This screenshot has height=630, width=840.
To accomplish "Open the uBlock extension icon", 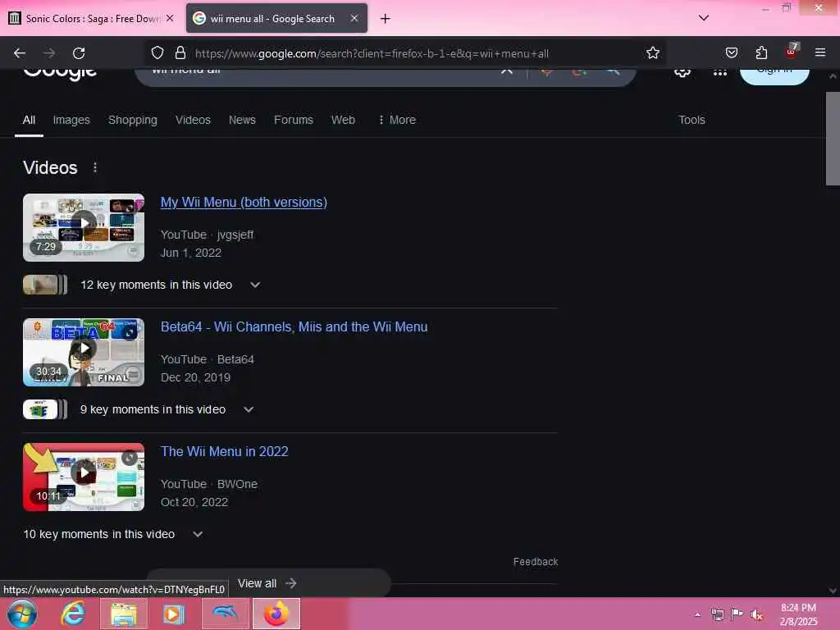I will (x=792, y=52).
